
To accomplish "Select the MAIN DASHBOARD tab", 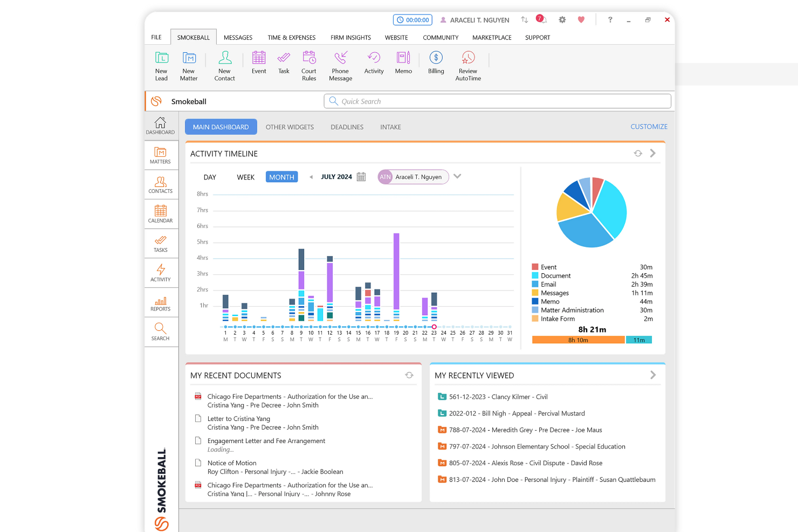I will (221, 127).
